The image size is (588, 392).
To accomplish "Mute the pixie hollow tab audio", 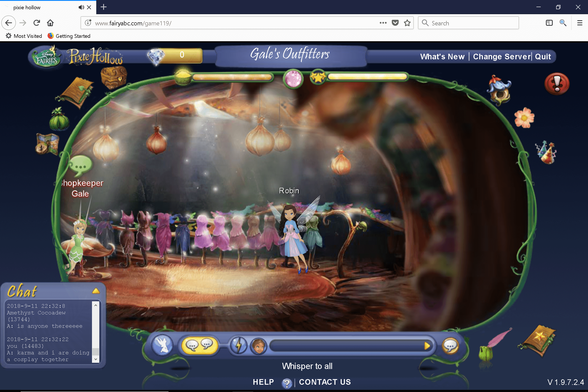I will [81, 7].
